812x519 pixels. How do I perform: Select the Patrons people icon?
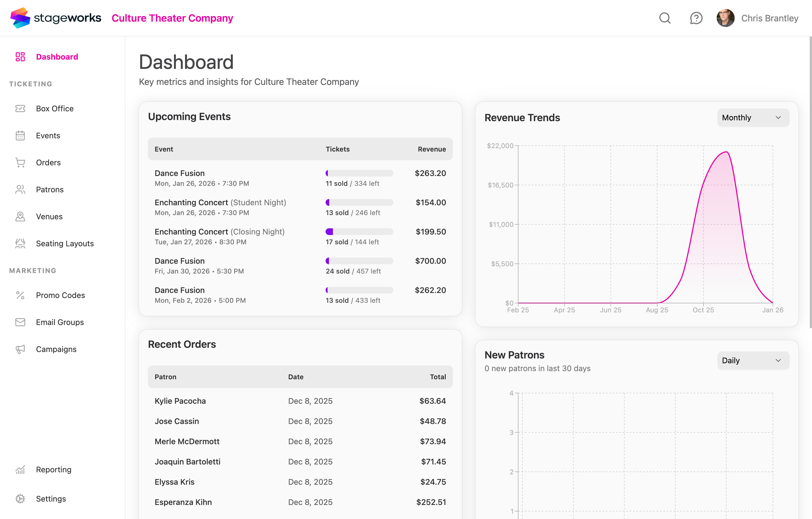pyautogui.click(x=20, y=189)
